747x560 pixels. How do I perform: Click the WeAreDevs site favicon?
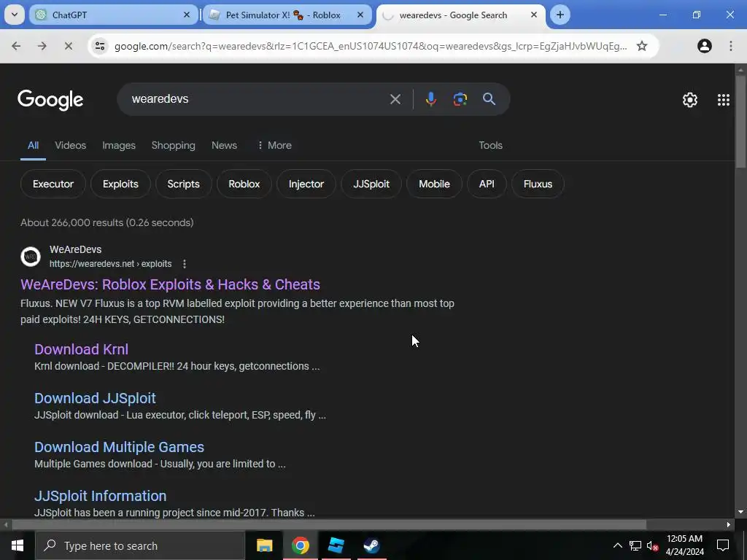[x=31, y=257]
